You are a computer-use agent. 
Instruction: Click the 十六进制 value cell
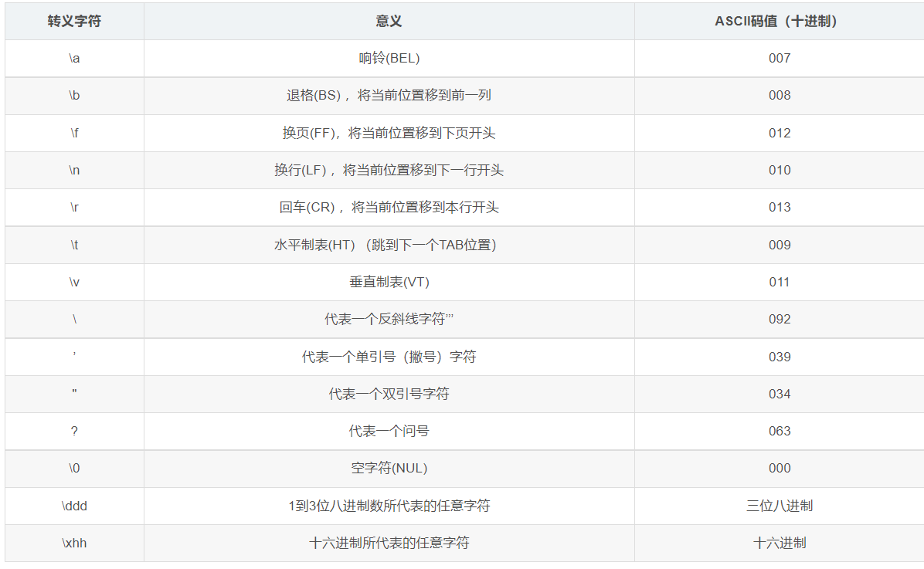pos(779,543)
